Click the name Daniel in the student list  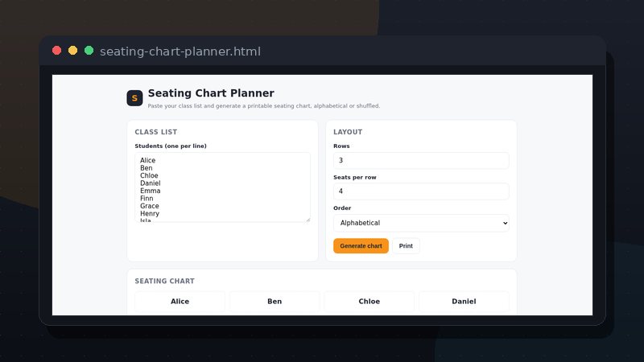point(151,183)
